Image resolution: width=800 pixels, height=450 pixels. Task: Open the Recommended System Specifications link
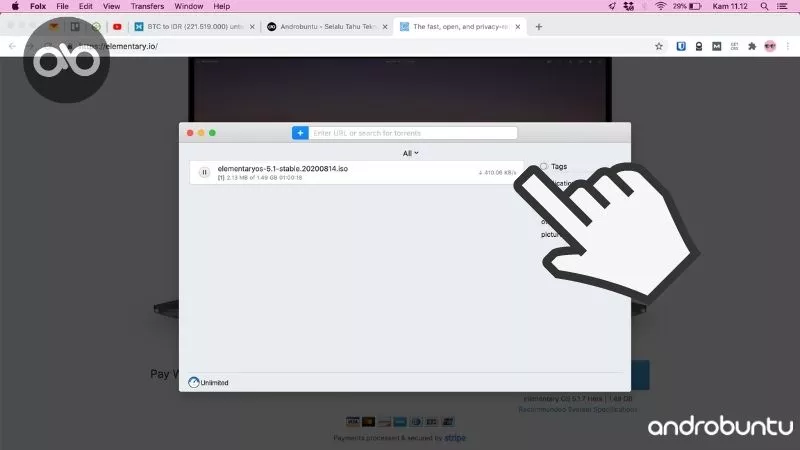(x=578, y=410)
